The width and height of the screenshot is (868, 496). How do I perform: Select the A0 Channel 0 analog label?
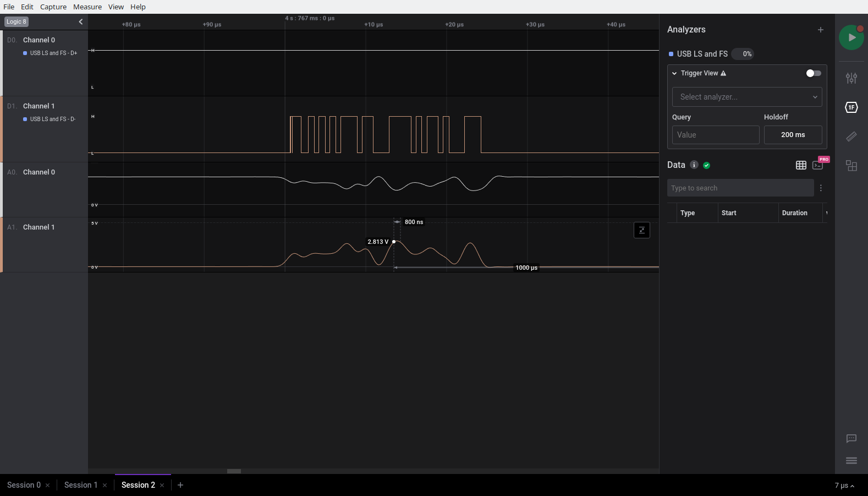(39, 172)
